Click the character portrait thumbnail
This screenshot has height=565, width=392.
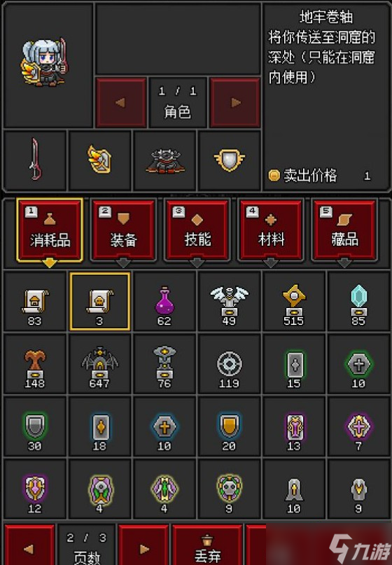45,64
